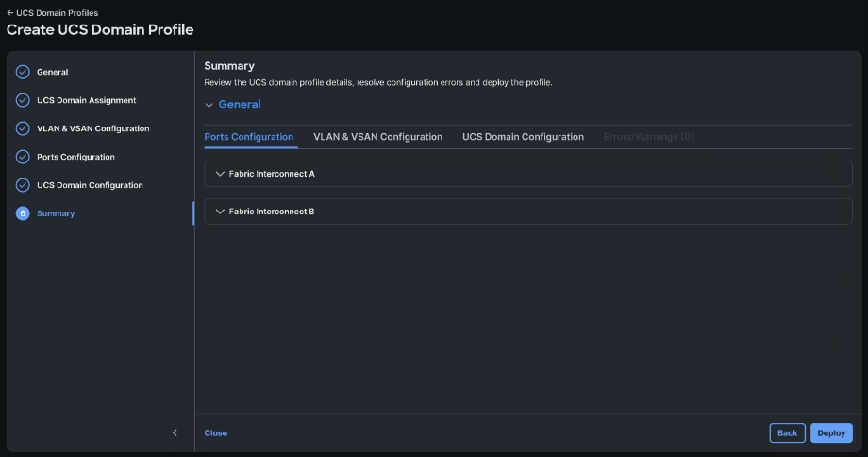Expand Fabric Interconnect B chevron
This screenshot has height=457, width=868.
[x=220, y=212]
